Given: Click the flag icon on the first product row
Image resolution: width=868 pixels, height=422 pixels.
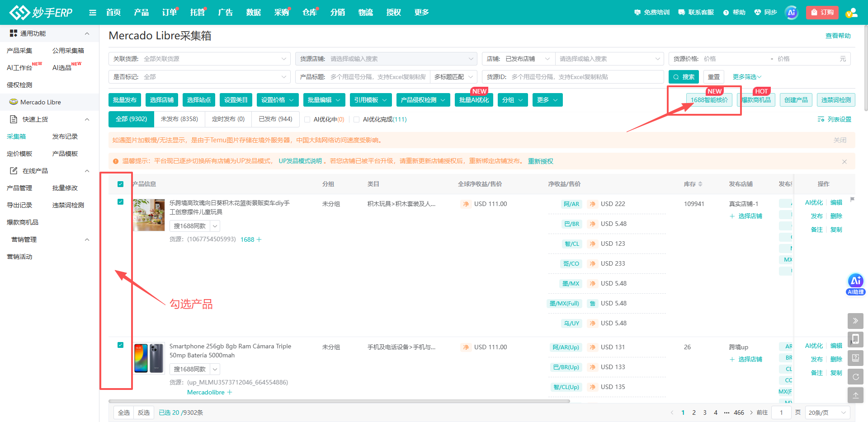Looking at the screenshot, I should pyautogui.click(x=852, y=199).
